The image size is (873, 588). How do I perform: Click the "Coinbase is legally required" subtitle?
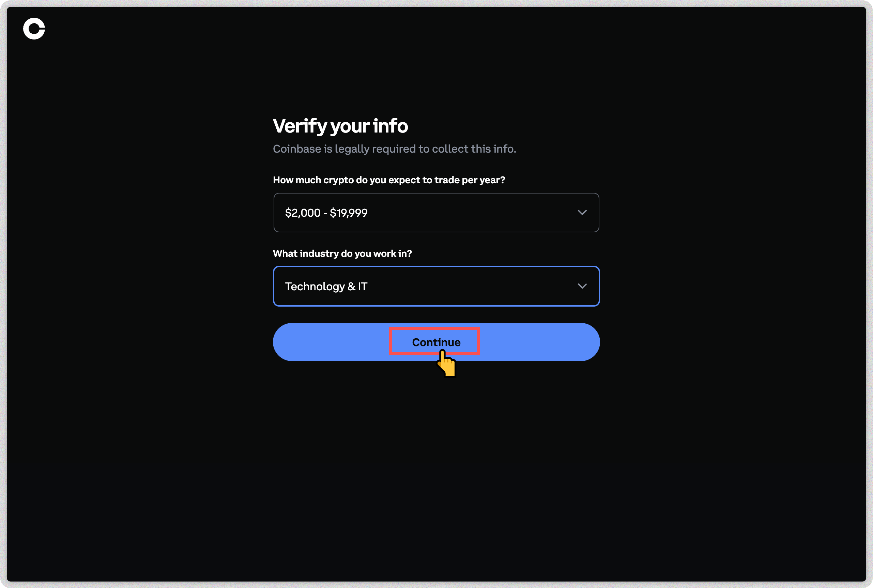point(394,149)
